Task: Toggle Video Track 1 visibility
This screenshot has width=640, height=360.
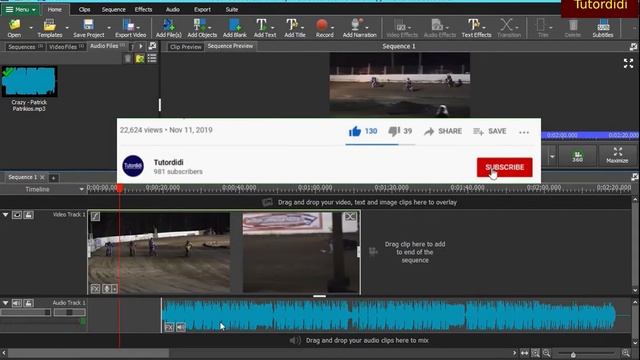Action: tap(17, 215)
